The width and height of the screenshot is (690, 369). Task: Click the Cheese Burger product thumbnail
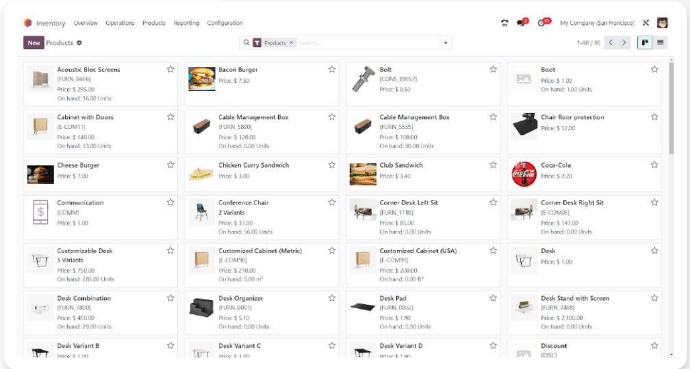tap(40, 174)
